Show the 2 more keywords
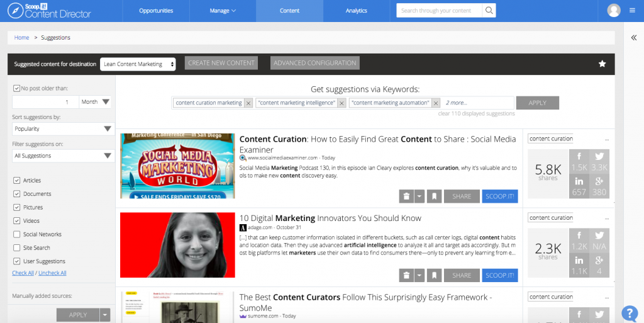 tap(457, 103)
